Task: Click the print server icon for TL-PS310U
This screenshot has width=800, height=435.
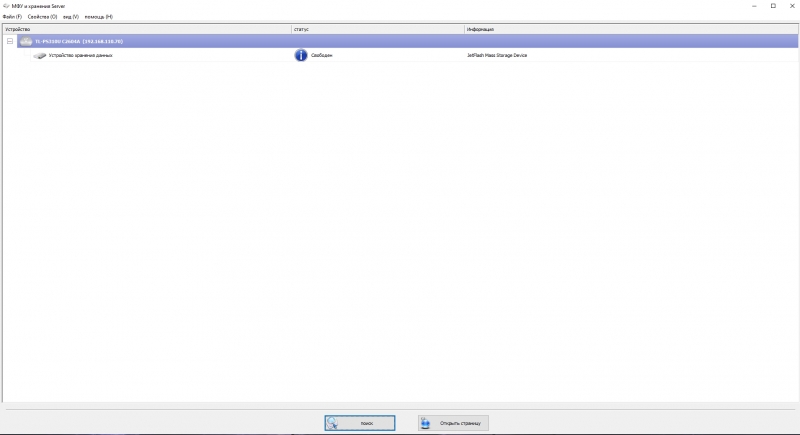Action: pos(26,42)
